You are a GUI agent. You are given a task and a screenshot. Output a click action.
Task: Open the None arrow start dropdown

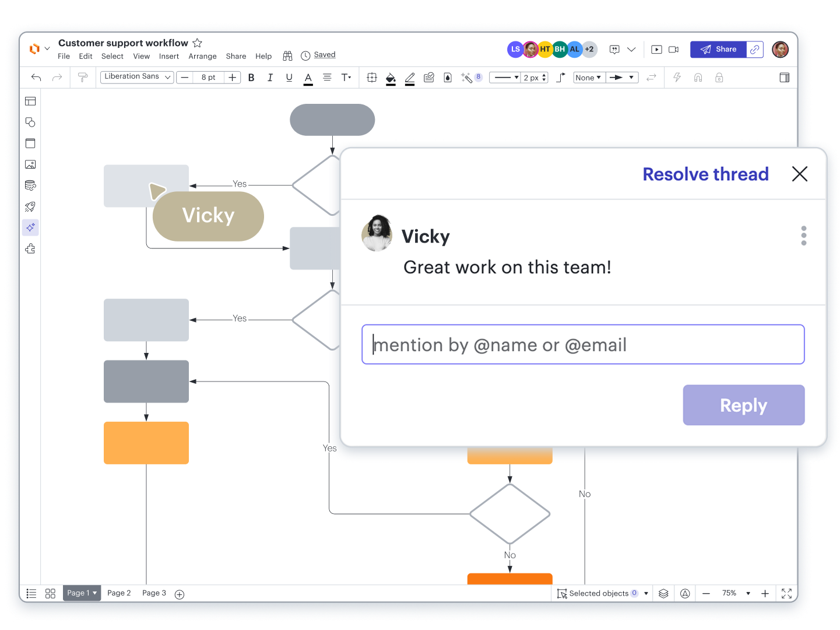click(588, 78)
